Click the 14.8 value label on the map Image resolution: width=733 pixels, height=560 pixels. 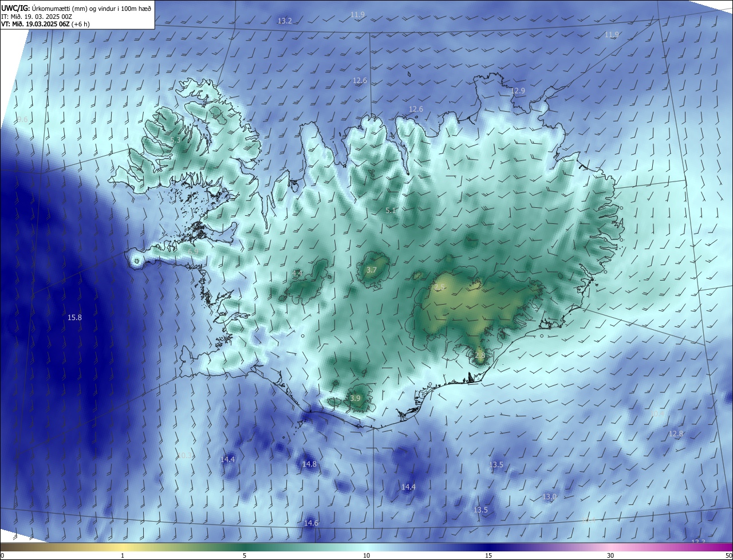click(309, 464)
